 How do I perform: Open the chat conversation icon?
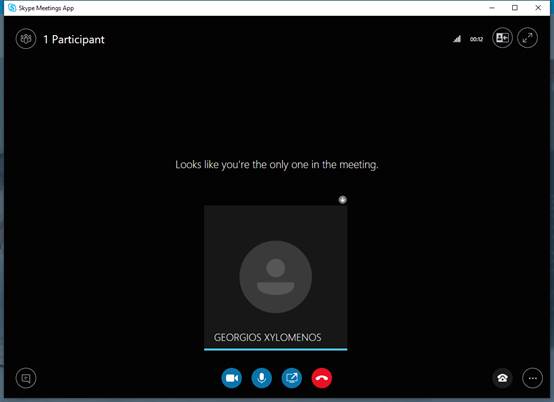point(26,378)
